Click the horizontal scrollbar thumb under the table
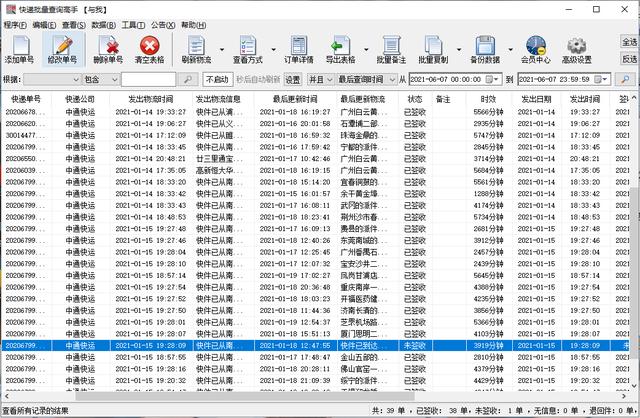The width and height of the screenshot is (640, 418). 245,396
